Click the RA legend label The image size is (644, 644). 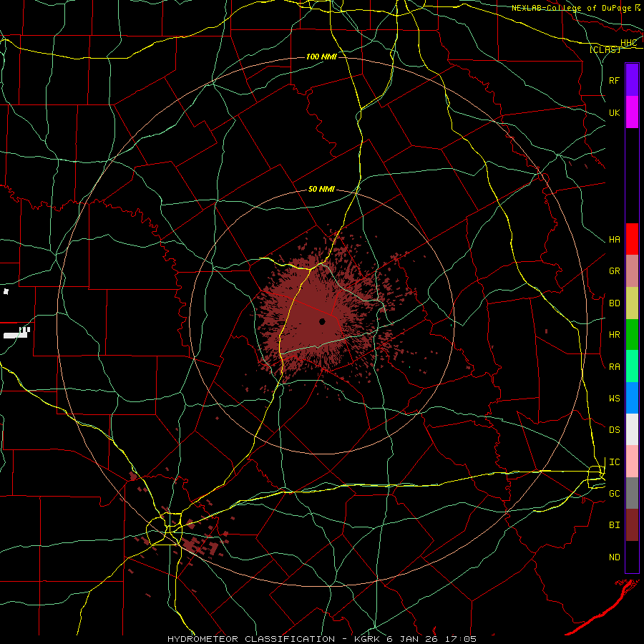coord(615,367)
